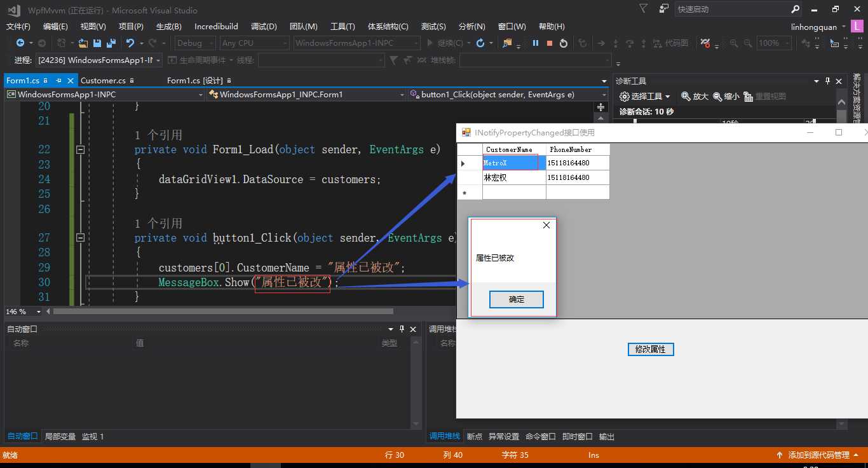The image size is (868, 468).
Task: Click the Navigate Backward arrow icon
Action: click(20, 43)
